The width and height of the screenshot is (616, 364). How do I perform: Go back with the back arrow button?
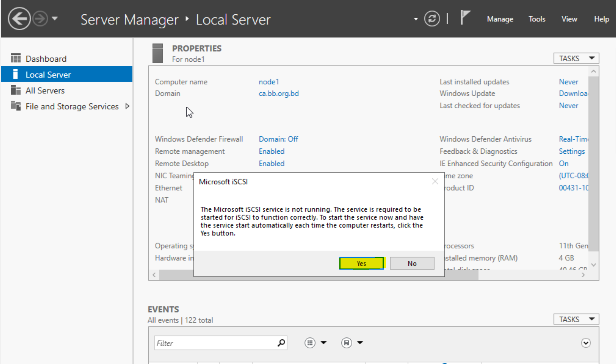click(x=19, y=18)
